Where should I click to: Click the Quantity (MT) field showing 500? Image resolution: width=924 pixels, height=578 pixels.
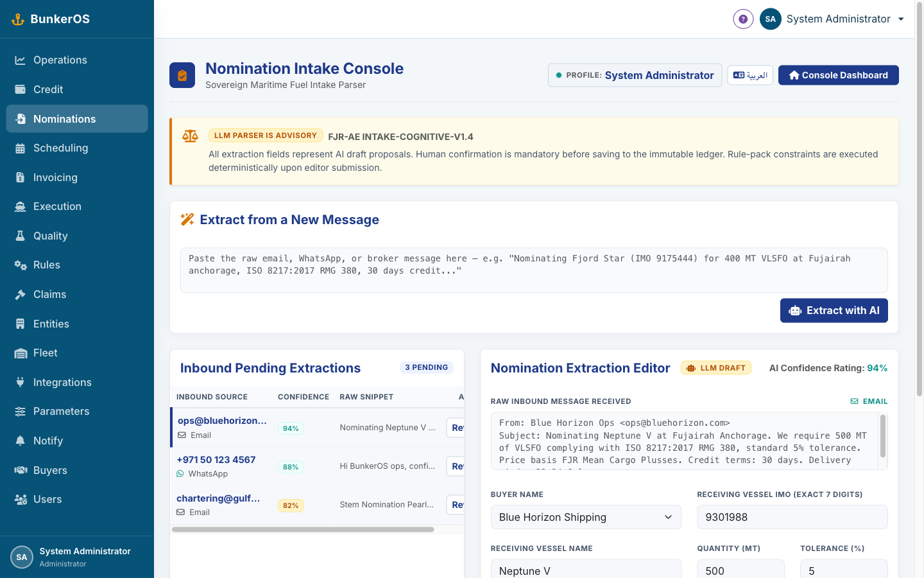[740, 570]
